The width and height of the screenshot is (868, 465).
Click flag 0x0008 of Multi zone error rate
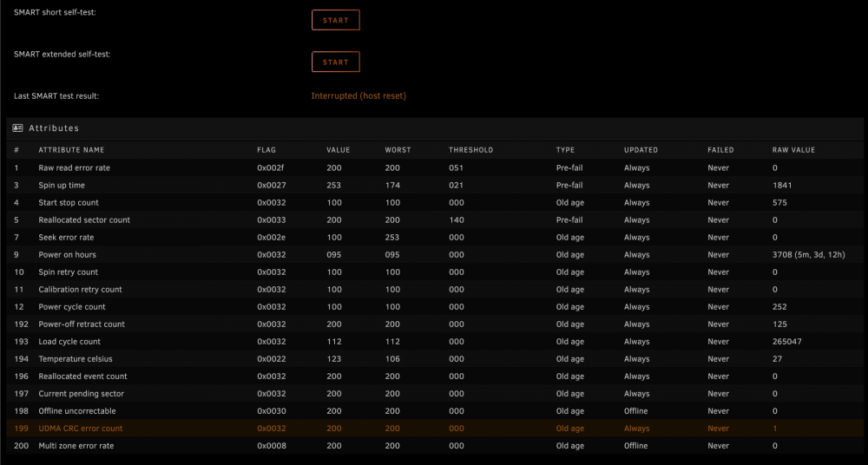pyautogui.click(x=271, y=446)
